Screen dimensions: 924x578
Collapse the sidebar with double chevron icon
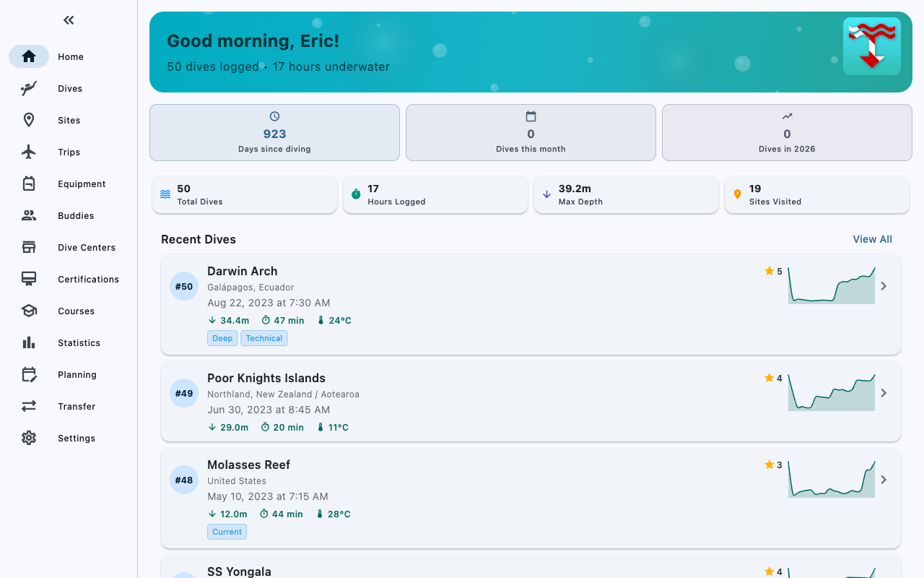point(69,20)
